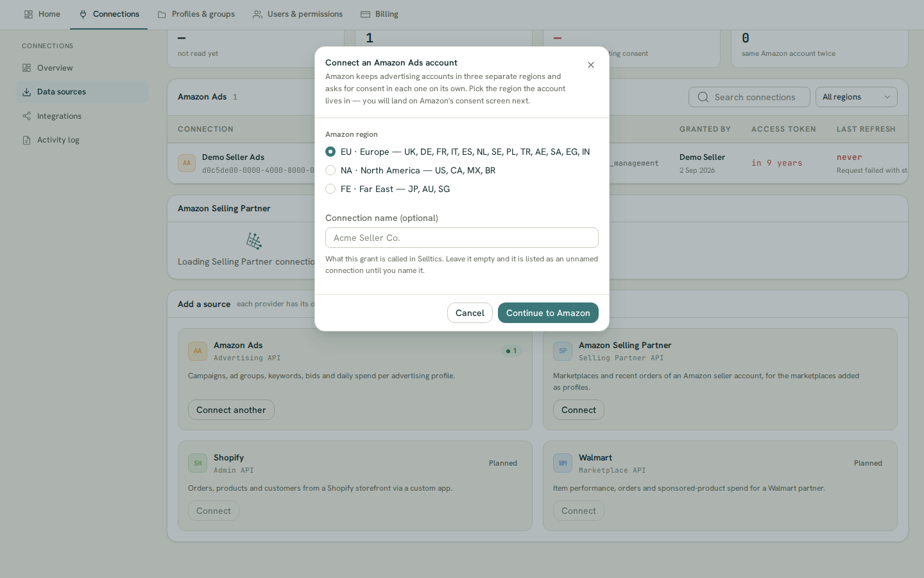Select the FE Far East region radio
Image resolution: width=924 pixels, height=578 pixels.
pos(330,189)
